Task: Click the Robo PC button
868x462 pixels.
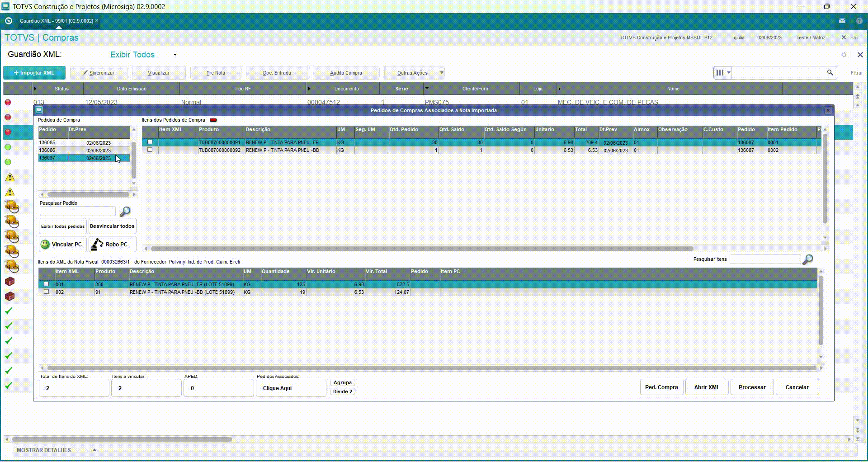Action: [112, 244]
